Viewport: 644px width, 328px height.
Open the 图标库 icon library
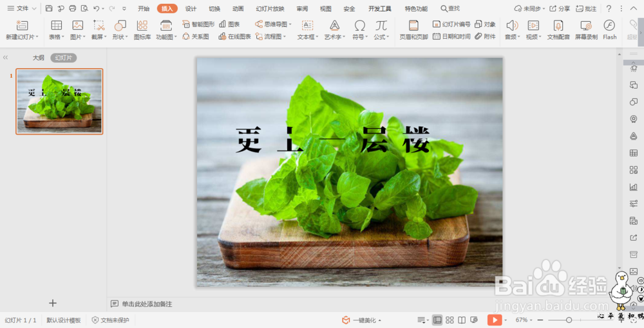[142, 30]
